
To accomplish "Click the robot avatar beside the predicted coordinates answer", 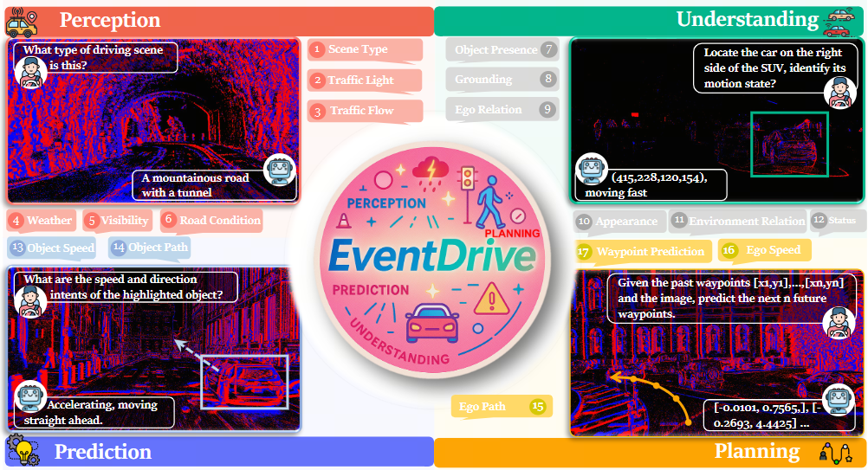I will pos(839,399).
